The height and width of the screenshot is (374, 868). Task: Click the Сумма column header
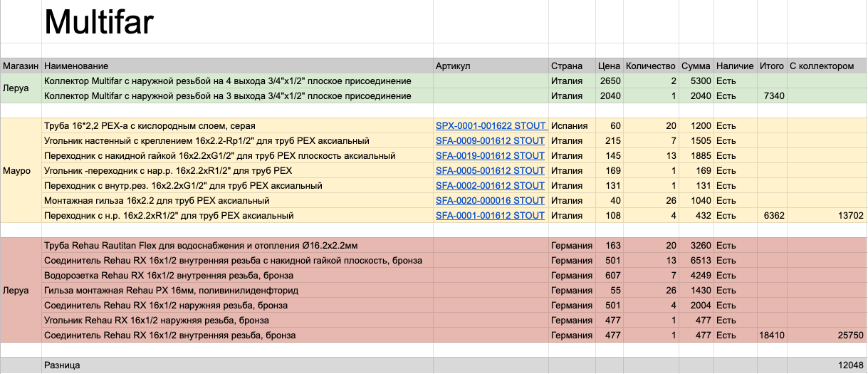(x=696, y=66)
